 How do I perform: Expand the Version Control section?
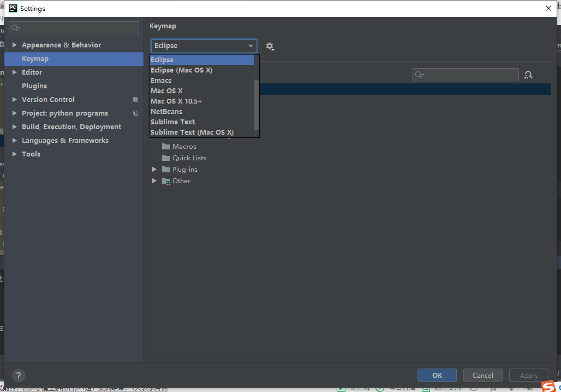[15, 99]
